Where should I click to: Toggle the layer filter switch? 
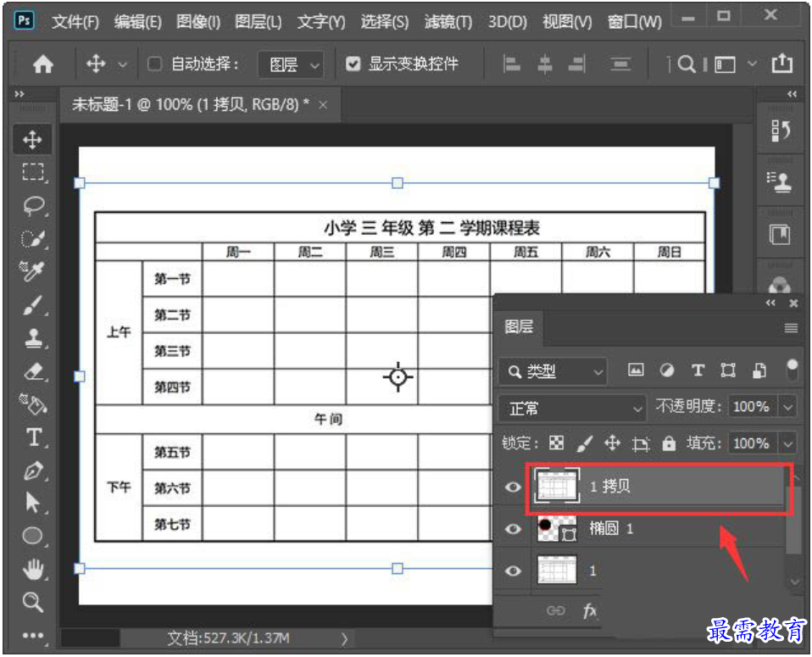792,370
